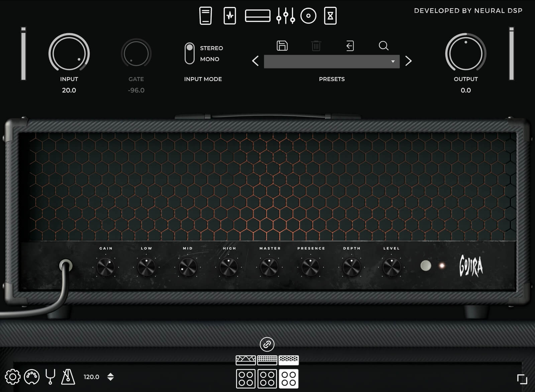Image resolution: width=535 pixels, height=392 pixels.
Task: Click the output value 0.0
Action: tap(466, 90)
